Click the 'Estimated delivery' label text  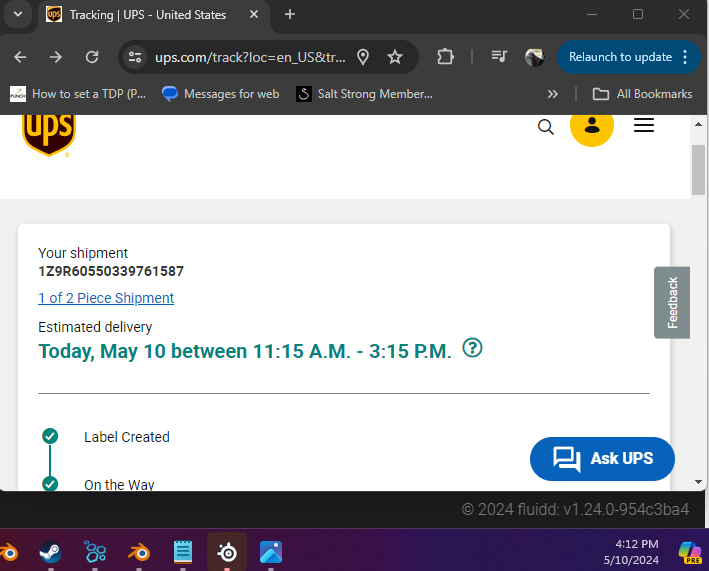tap(95, 327)
